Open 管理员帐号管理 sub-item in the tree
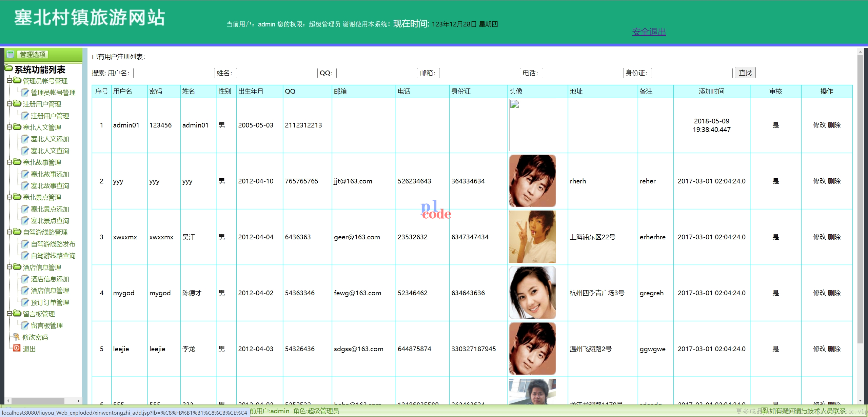868x417 pixels. pyautogui.click(x=53, y=93)
